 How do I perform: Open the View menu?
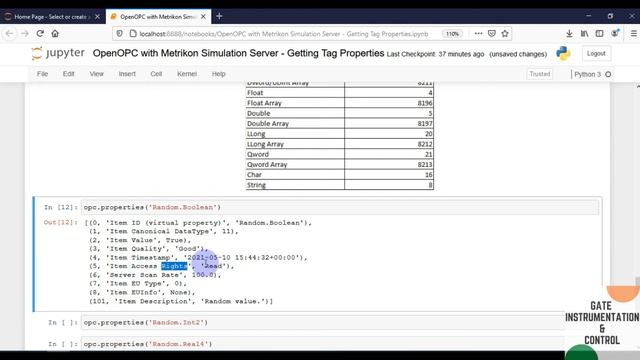click(97, 74)
